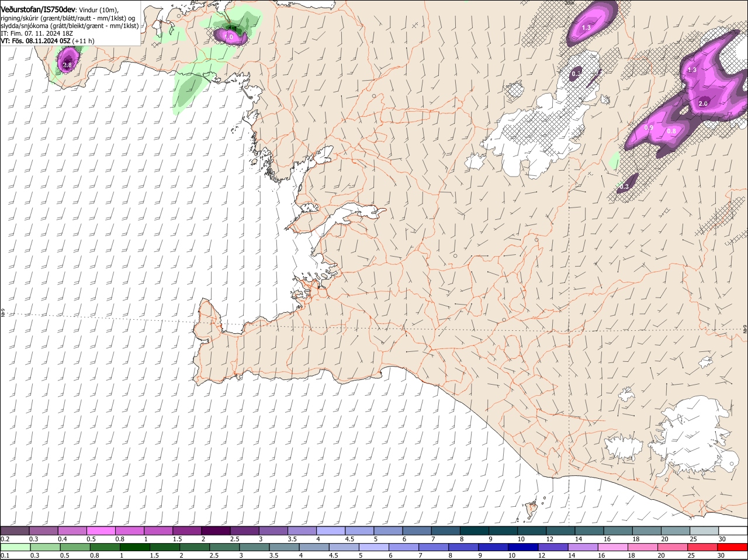The height and width of the screenshot is (560, 748).
Task: Click the '(+11 h)' forecast offset text
Action: point(84,41)
